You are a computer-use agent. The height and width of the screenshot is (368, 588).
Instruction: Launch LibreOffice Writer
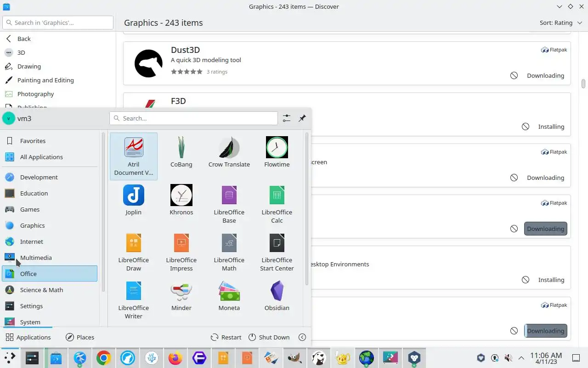coord(134,300)
